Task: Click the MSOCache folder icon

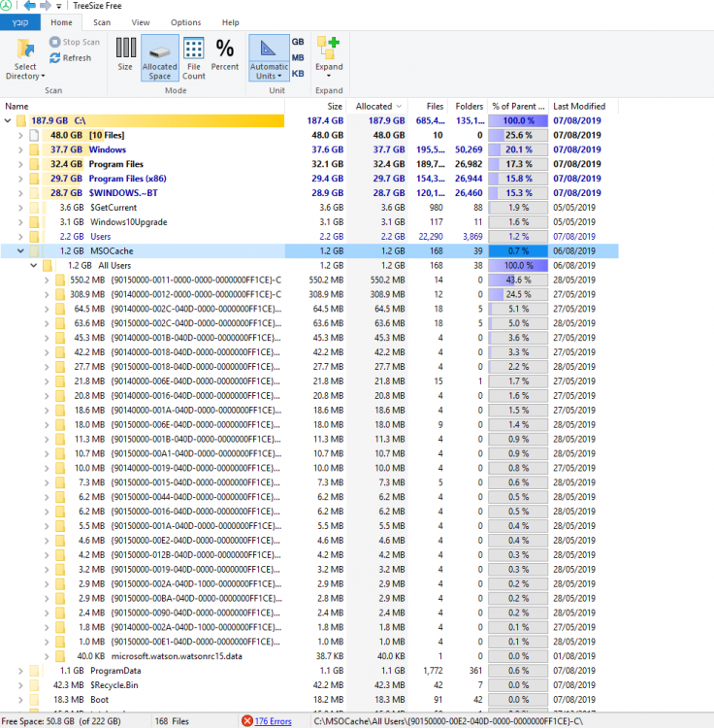Action: pyautogui.click(x=34, y=251)
